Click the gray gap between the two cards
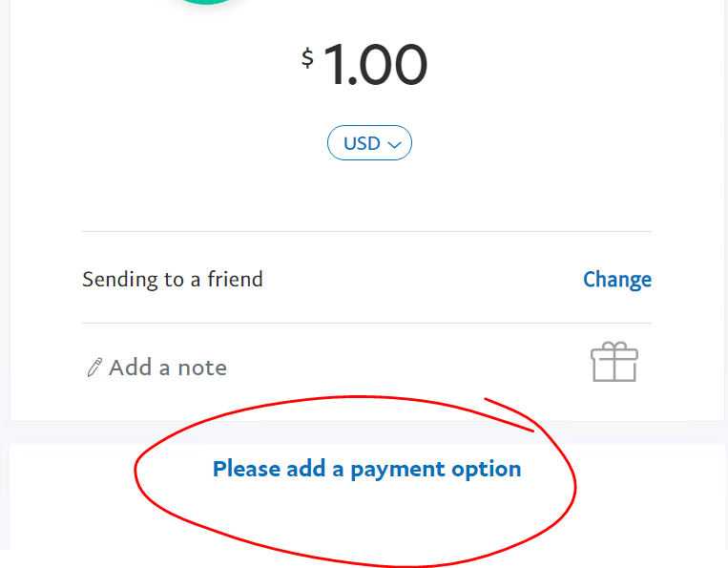 tap(366, 432)
